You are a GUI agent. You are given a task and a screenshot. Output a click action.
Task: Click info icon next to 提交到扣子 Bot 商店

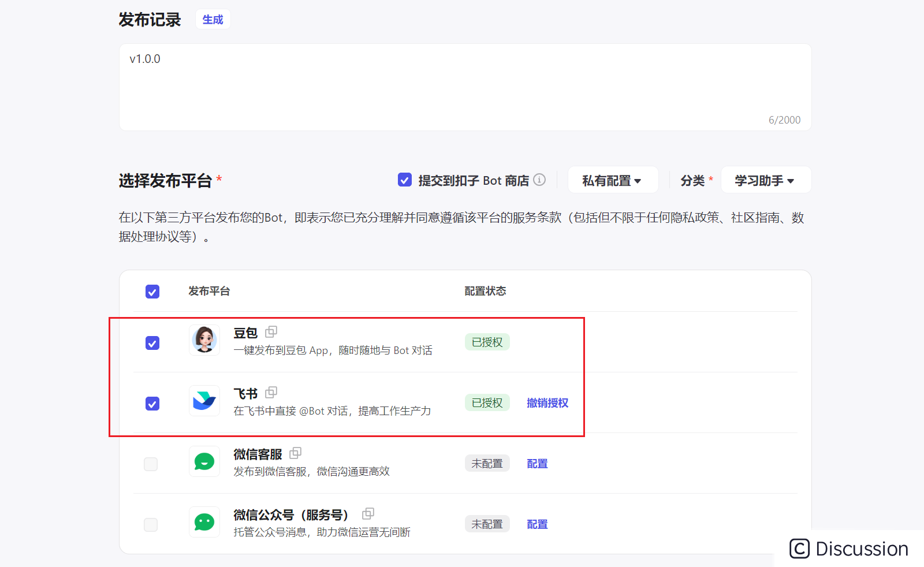(x=539, y=180)
